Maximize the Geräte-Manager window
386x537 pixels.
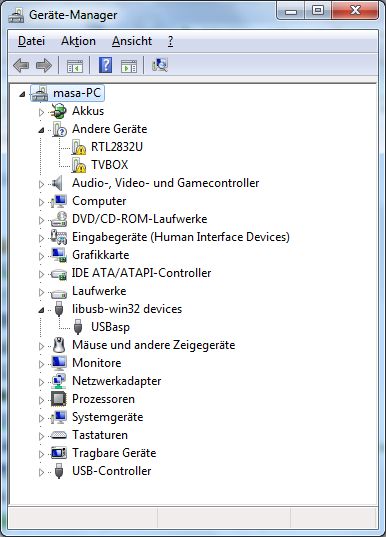pos(317,11)
